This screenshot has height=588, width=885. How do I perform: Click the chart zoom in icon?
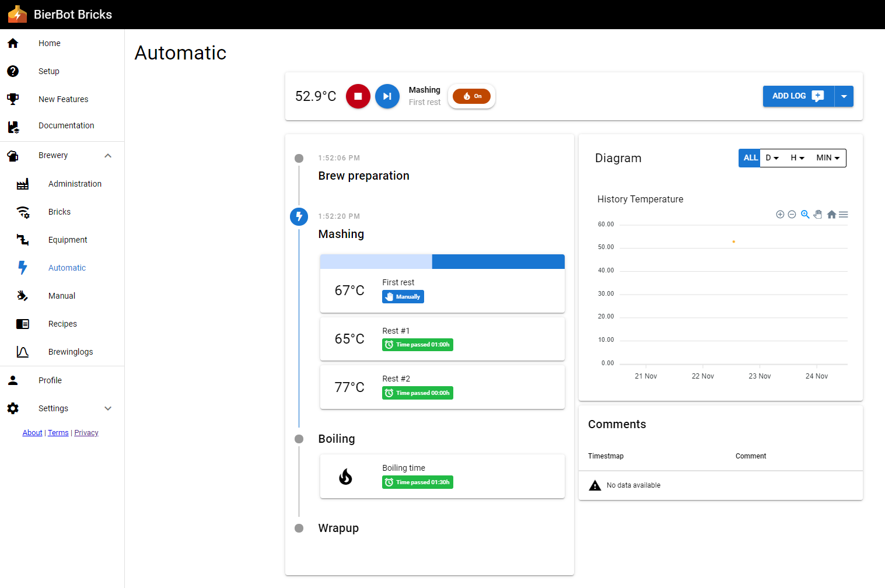click(780, 215)
